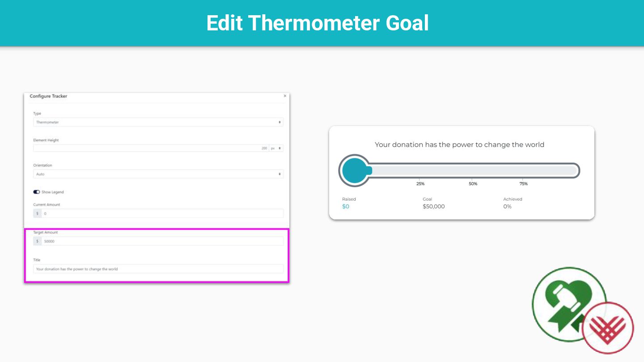This screenshot has width=644, height=362.
Task: Close the Configure Tracker dialog
Action: [x=285, y=96]
